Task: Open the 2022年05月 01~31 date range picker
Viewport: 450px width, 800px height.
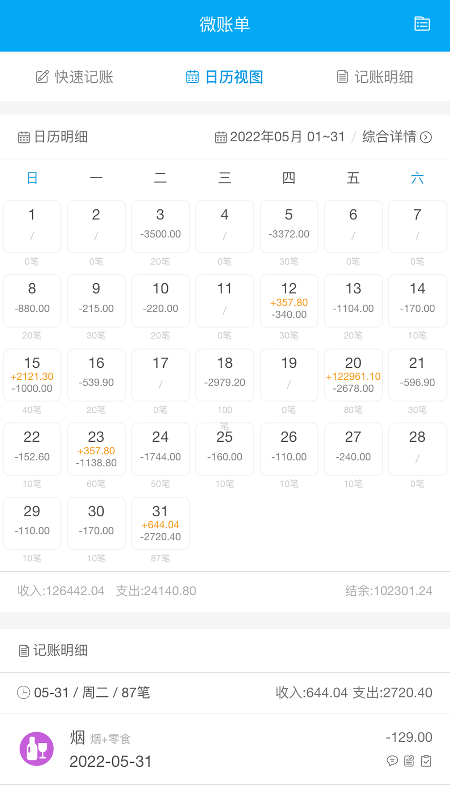Action: point(280,137)
